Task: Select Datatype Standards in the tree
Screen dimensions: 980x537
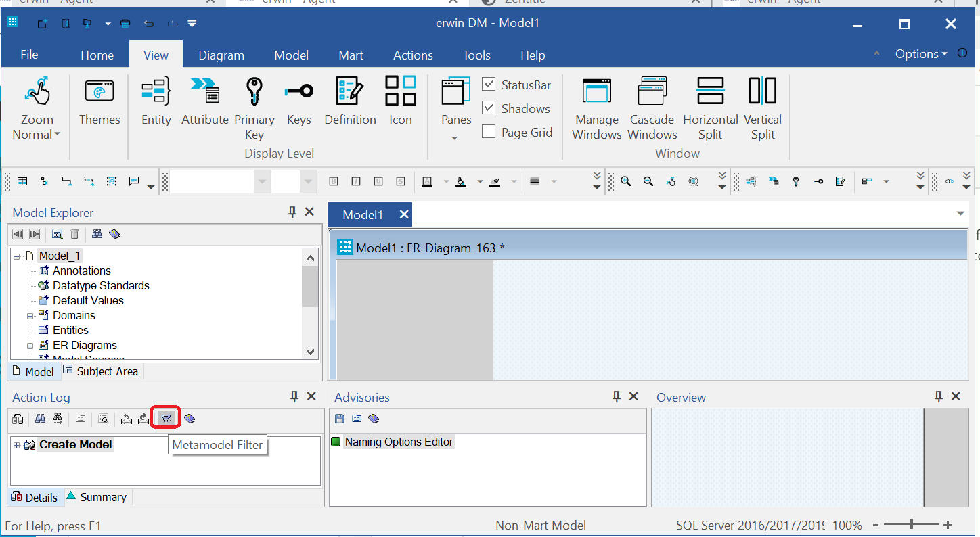Action: click(x=101, y=285)
